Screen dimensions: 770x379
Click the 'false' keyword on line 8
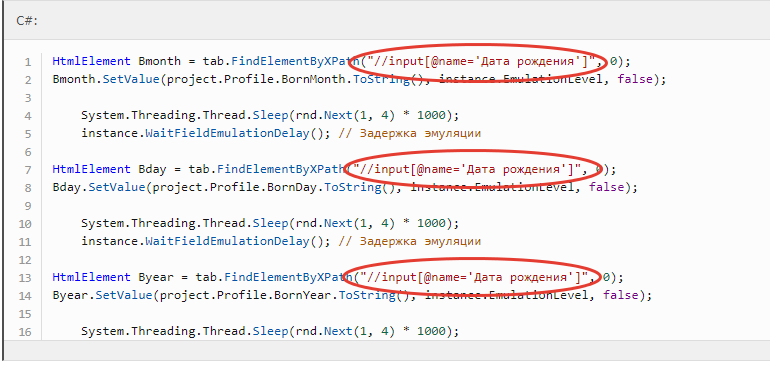(x=606, y=187)
